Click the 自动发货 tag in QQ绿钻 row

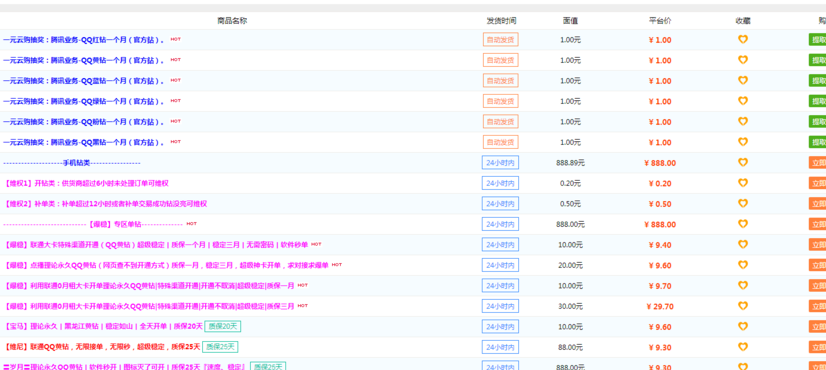coord(500,101)
